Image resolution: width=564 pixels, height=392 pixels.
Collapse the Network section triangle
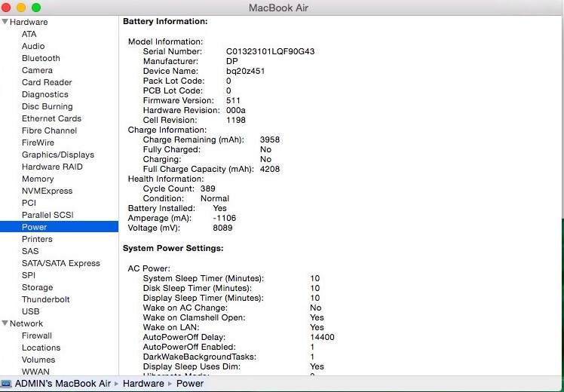(5, 323)
